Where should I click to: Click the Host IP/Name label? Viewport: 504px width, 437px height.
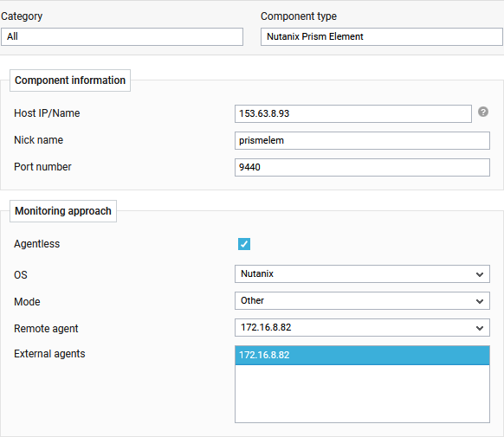tap(47, 113)
